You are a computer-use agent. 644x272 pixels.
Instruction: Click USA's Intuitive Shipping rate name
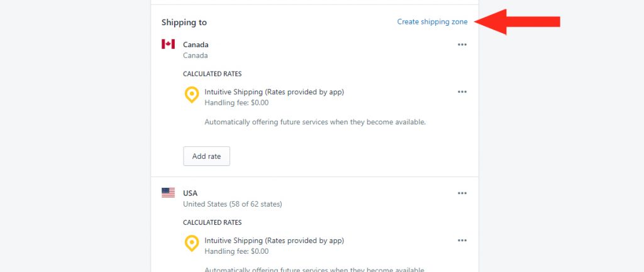[x=274, y=241]
